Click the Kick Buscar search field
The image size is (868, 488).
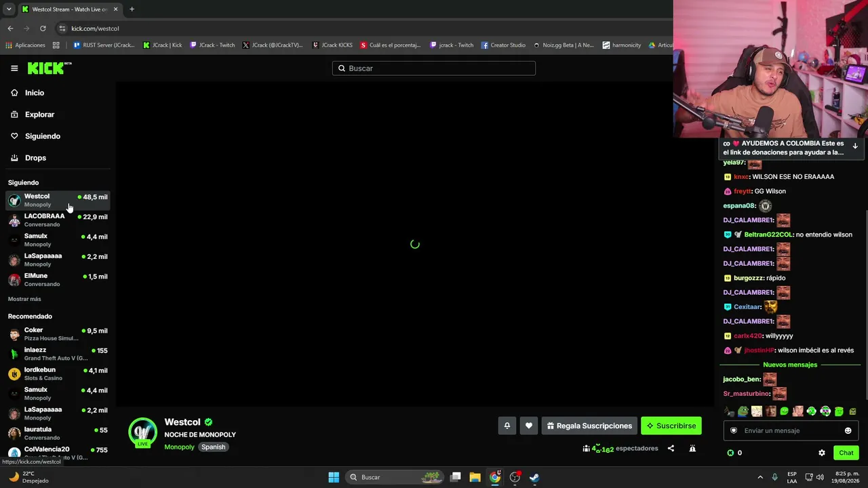(434, 68)
